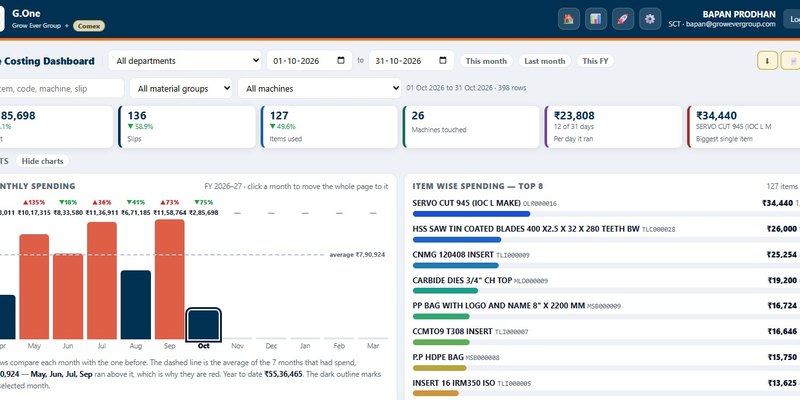800x400 pixels.
Task: Select the Aug bar in monthly spending
Action: pos(136,305)
